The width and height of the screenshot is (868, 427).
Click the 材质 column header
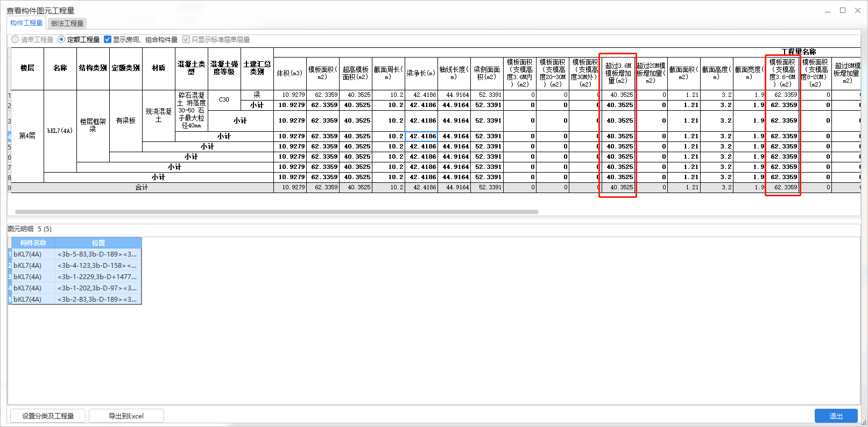tap(159, 68)
